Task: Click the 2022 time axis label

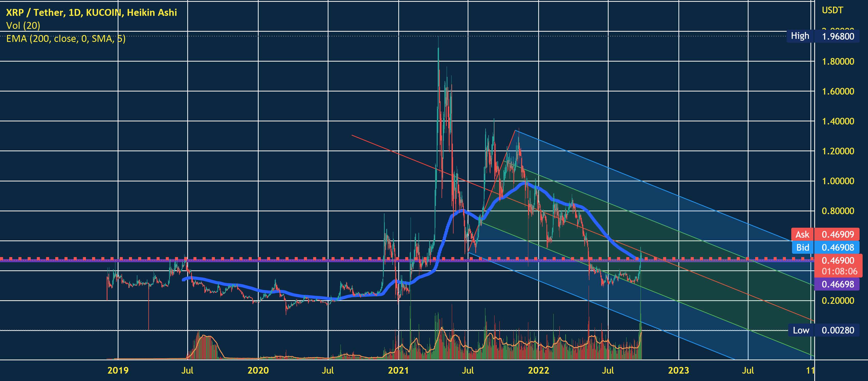Action: 539,371
